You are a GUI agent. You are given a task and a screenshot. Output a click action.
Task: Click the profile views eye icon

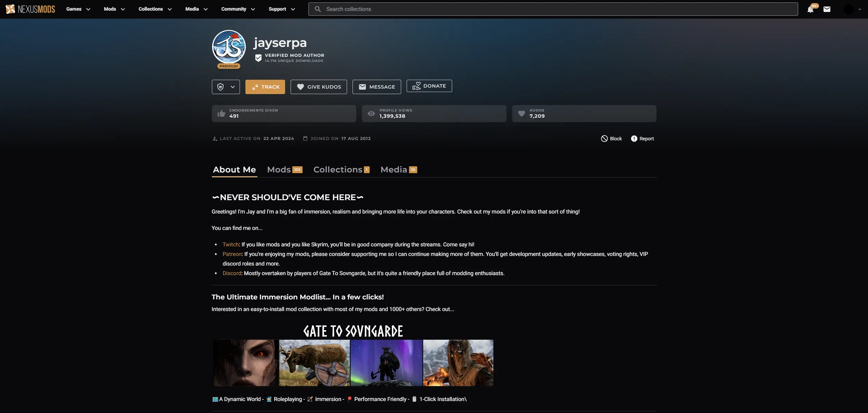pos(371,114)
